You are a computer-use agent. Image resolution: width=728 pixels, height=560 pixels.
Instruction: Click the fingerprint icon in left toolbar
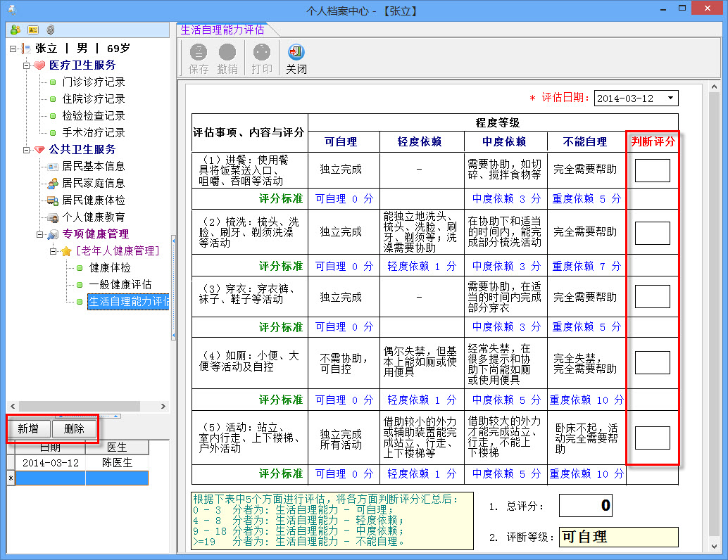pyautogui.click(x=50, y=30)
